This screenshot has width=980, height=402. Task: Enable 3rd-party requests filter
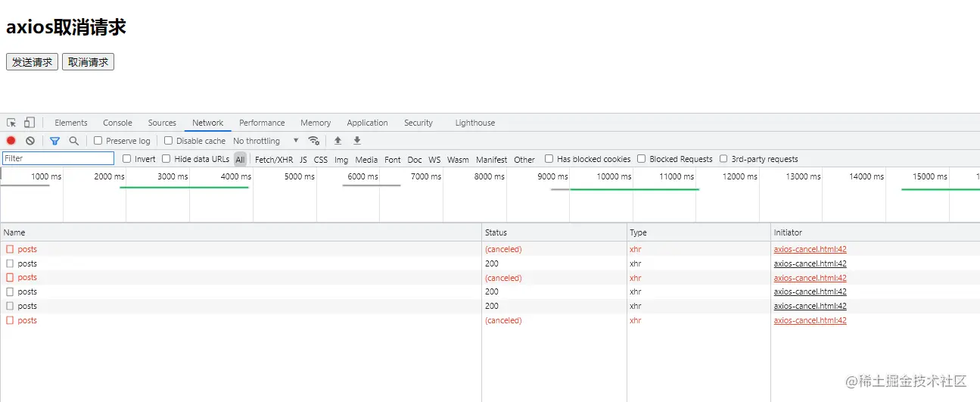coord(723,159)
